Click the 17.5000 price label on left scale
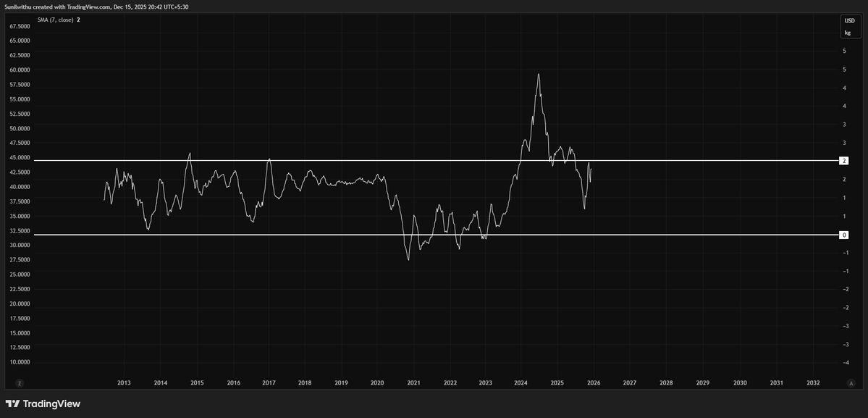 point(20,318)
